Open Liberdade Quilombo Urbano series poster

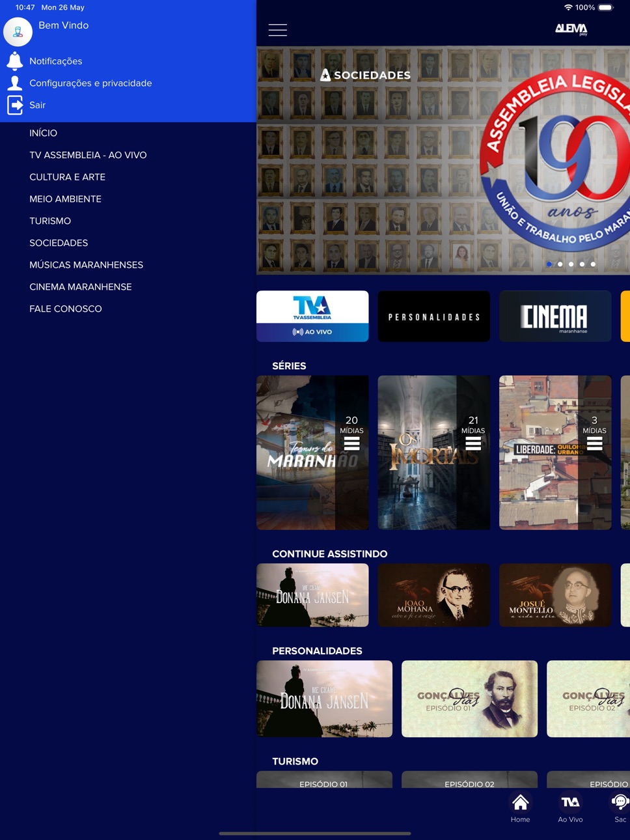click(x=555, y=453)
